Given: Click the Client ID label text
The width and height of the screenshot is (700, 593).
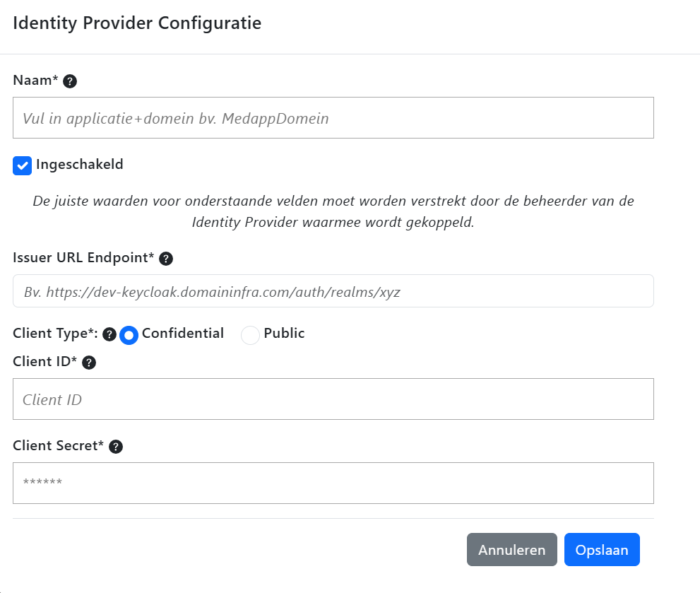Looking at the screenshot, I should 45,362.
